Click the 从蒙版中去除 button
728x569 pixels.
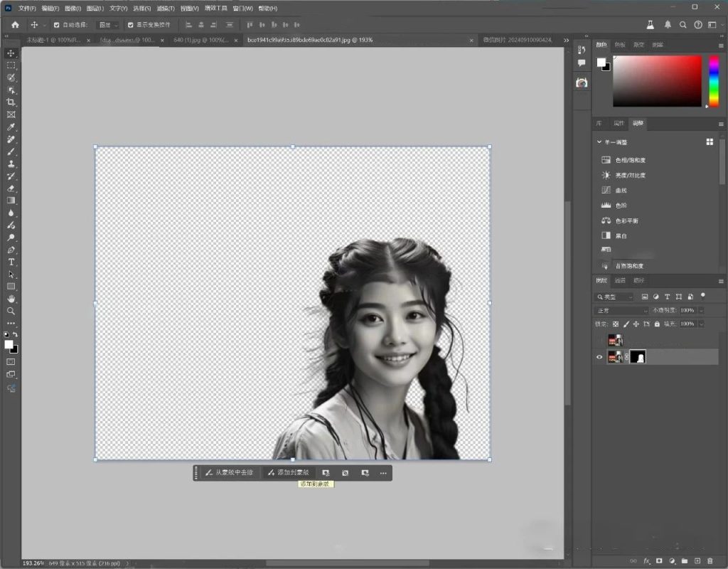click(x=230, y=473)
